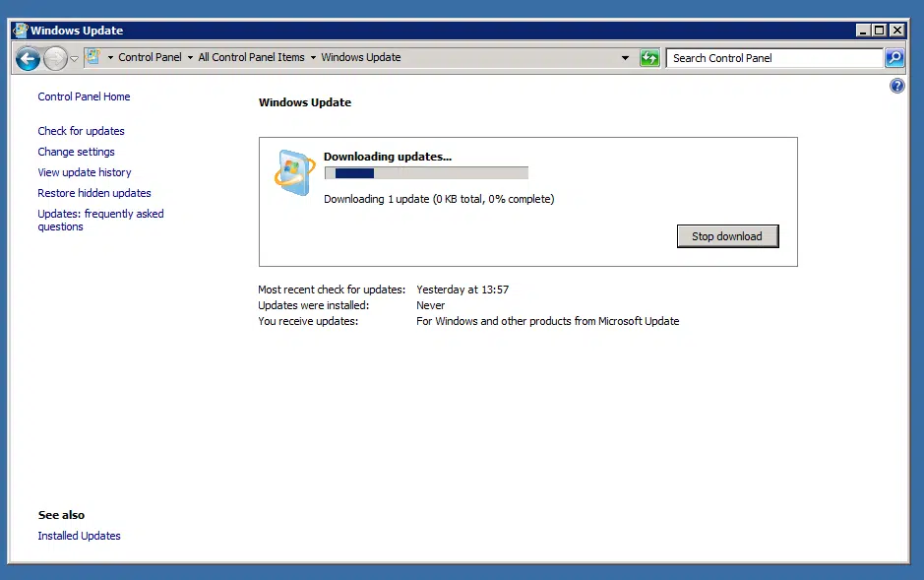This screenshot has height=580, width=924.
Task: Click "Downloading 1 update (0 KB total, 0% complete)"
Action: [x=439, y=199]
